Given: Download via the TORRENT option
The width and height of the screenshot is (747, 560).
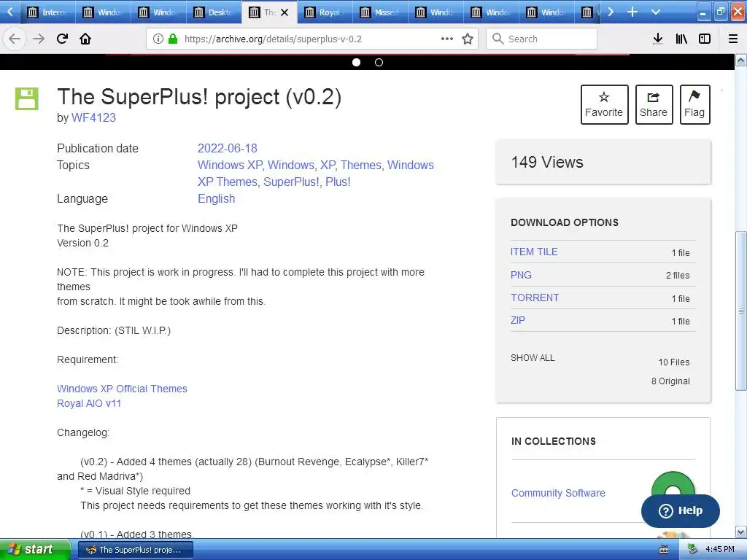Looking at the screenshot, I should click(x=535, y=297).
